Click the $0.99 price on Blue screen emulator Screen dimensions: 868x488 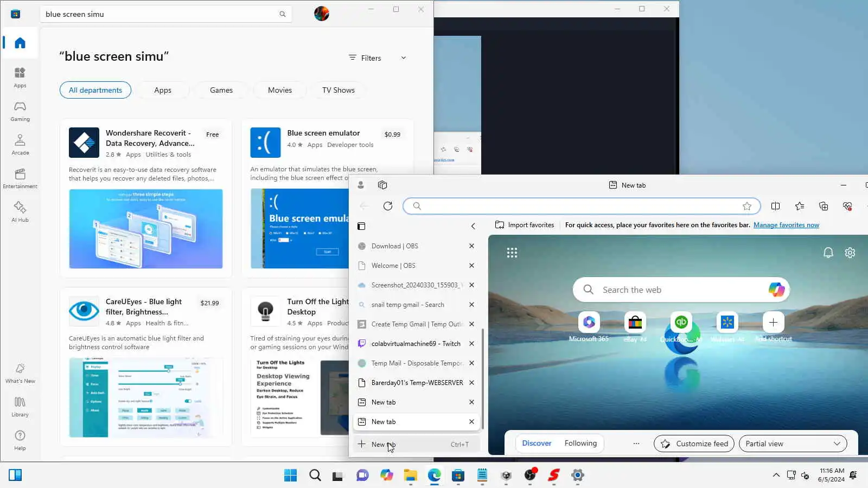(392, 134)
